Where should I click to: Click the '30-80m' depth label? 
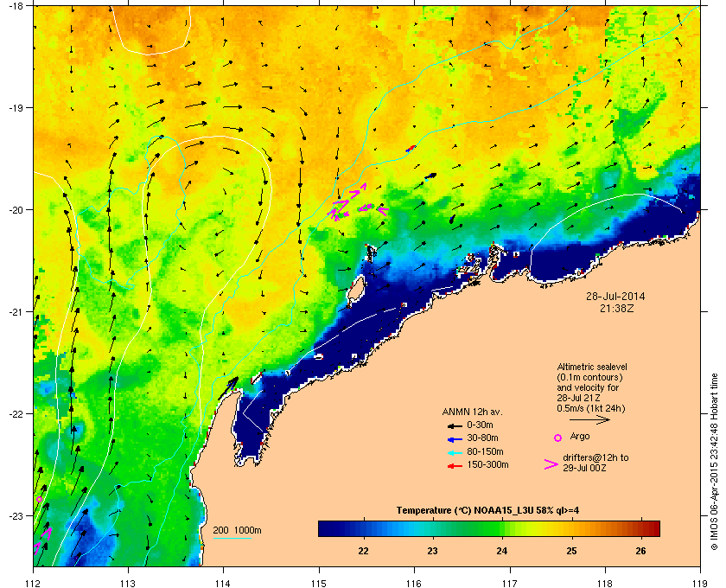(x=482, y=438)
